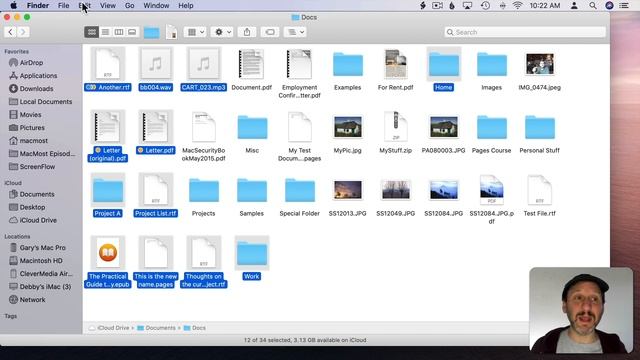Switch to gallery view
Image resolution: width=640 pixels, height=360 pixels.
132,32
